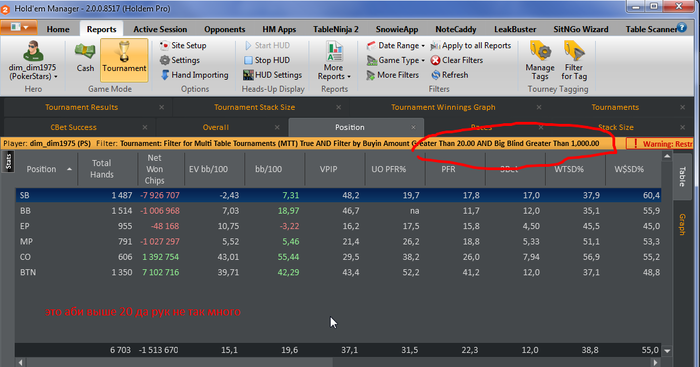This screenshot has height=367, width=700.
Task: Click the vertical scrollbar down arrow
Action: click(x=667, y=351)
